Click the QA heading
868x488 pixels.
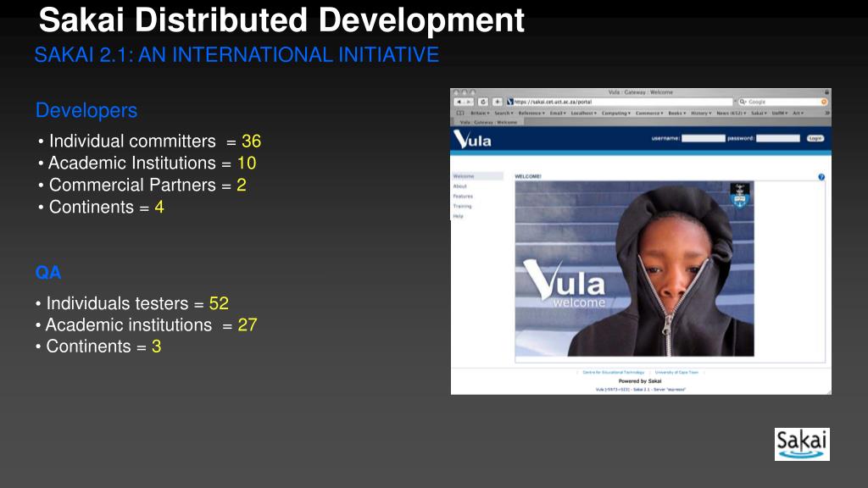coord(48,273)
